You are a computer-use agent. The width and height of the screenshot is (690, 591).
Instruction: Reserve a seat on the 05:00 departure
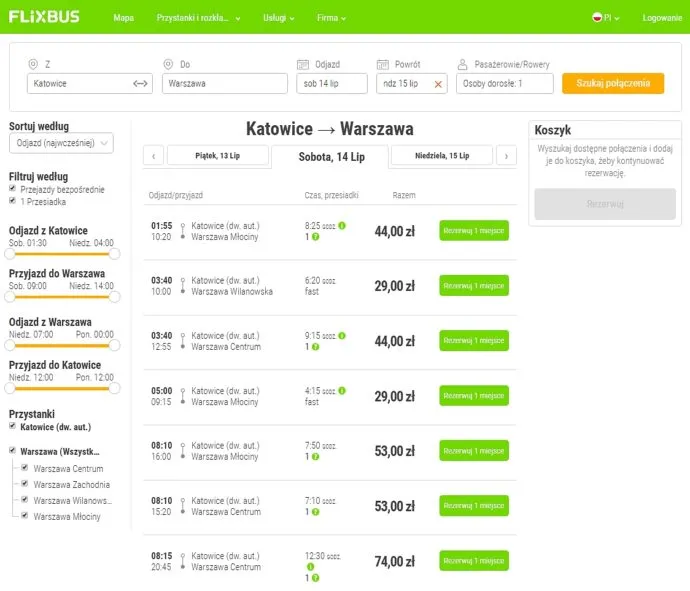click(473, 395)
